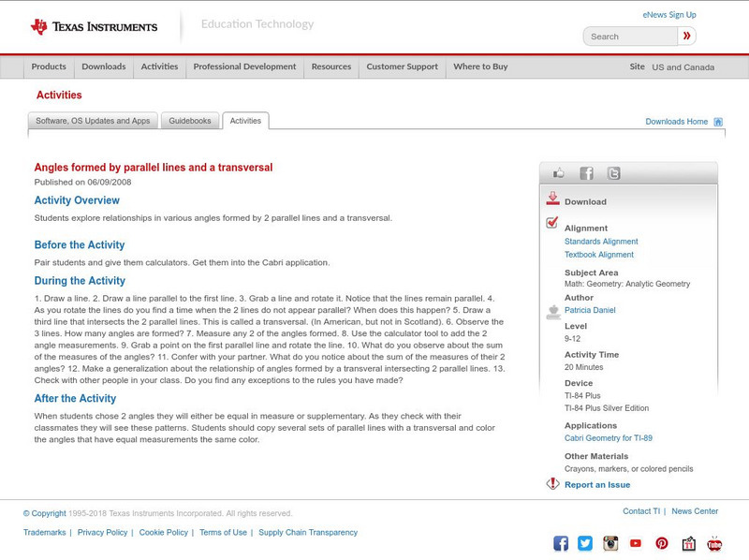Click the author person icon
The height and width of the screenshot is (560, 749).
553,312
